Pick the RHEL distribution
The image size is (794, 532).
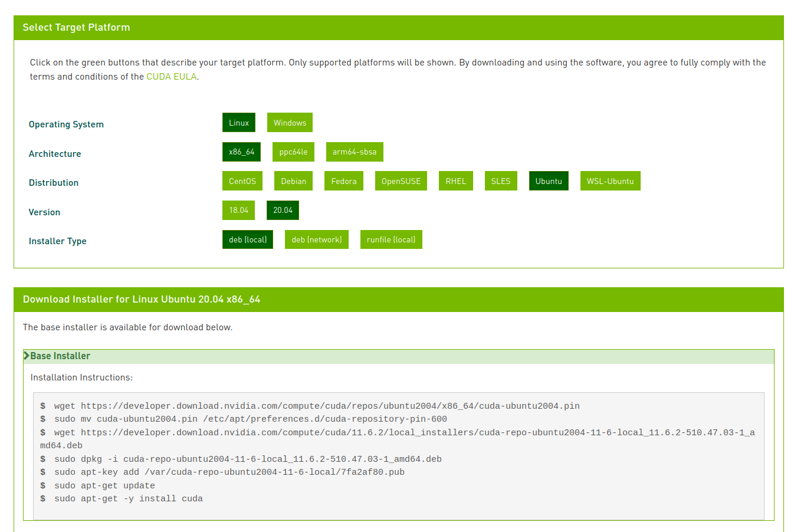456,181
